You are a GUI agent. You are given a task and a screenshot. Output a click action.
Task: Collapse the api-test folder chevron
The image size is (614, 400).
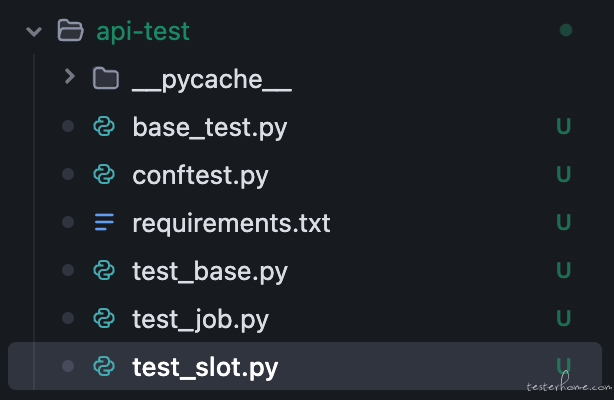pyautogui.click(x=34, y=31)
